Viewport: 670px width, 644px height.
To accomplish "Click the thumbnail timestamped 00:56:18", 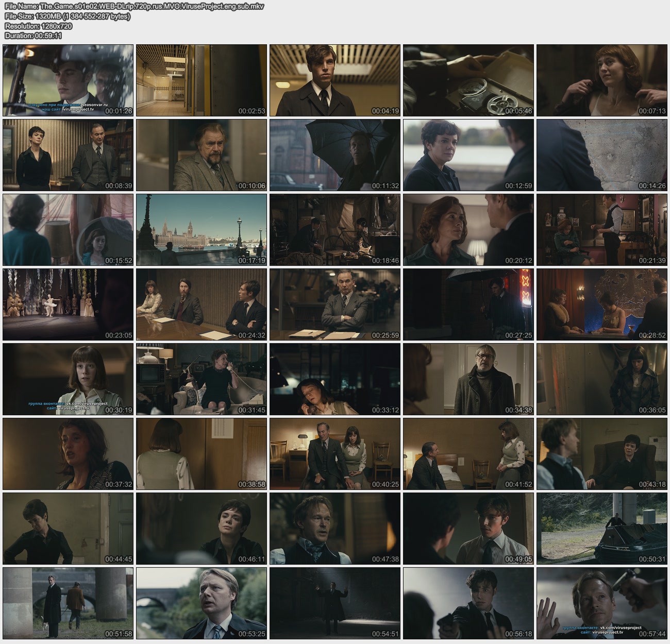I will tap(468, 603).
